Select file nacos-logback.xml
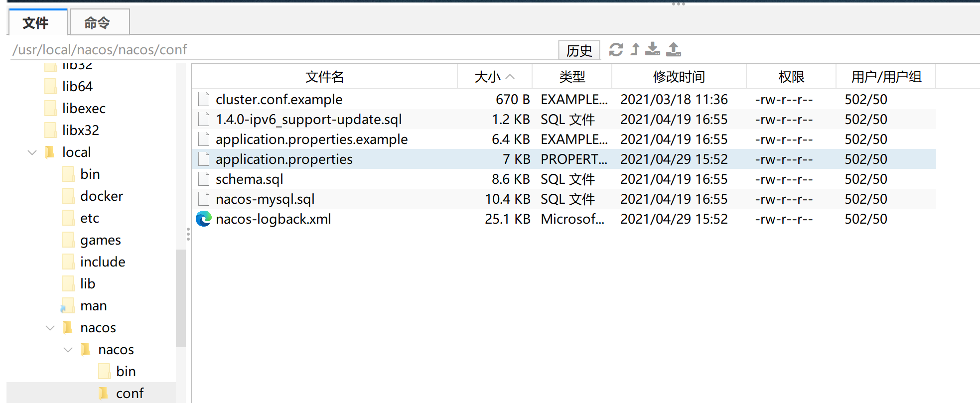The width and height of the screenshot is (980, 403). 274,219
